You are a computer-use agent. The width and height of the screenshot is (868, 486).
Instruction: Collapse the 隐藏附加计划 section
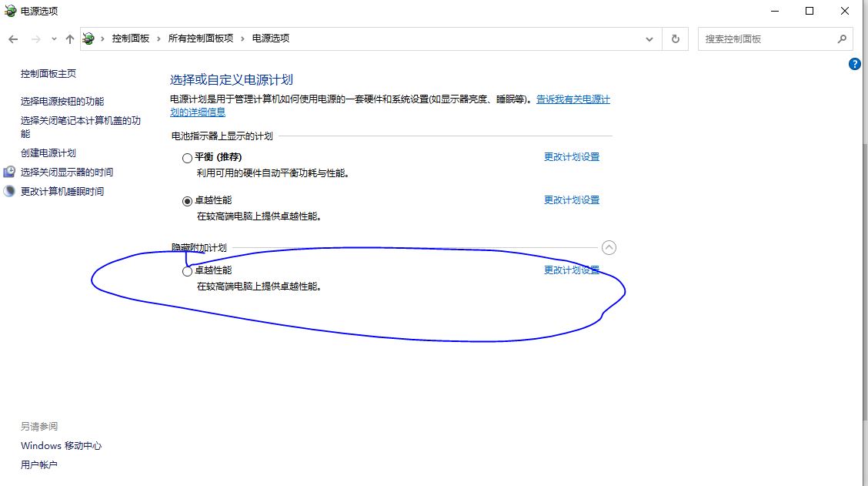point(609,247)
